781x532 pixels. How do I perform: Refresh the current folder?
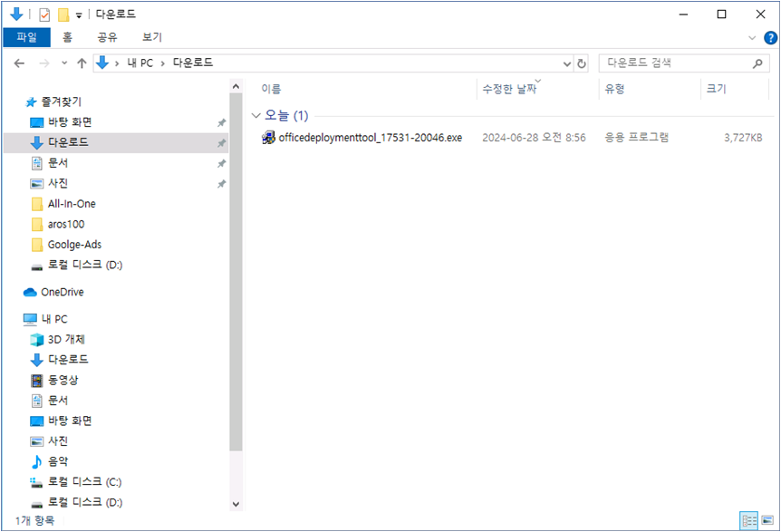tap(582, 63)
